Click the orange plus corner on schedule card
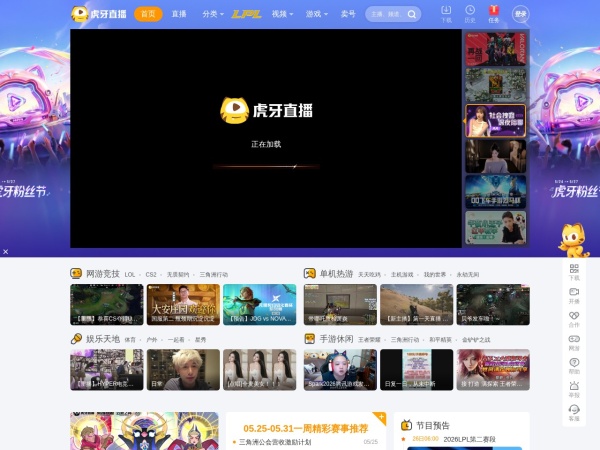 [x=381, y=417]
